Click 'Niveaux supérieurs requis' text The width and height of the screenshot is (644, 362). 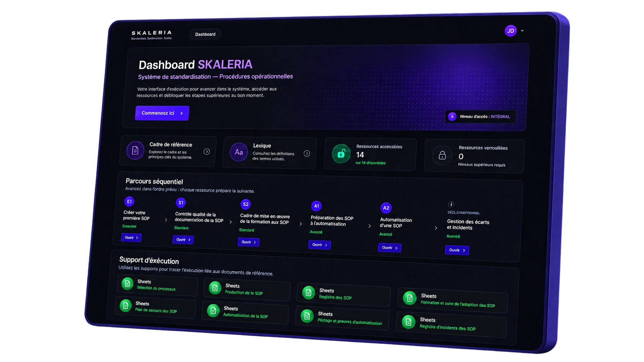click(x=482, y=165)
